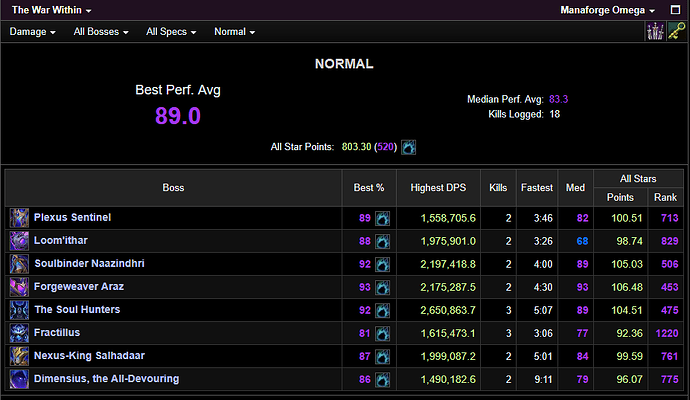Click the spec icon next to Soulbinder's 92 percent
Image resolution: width=690 pixels, height=400 pixels.
coord(382,264)
